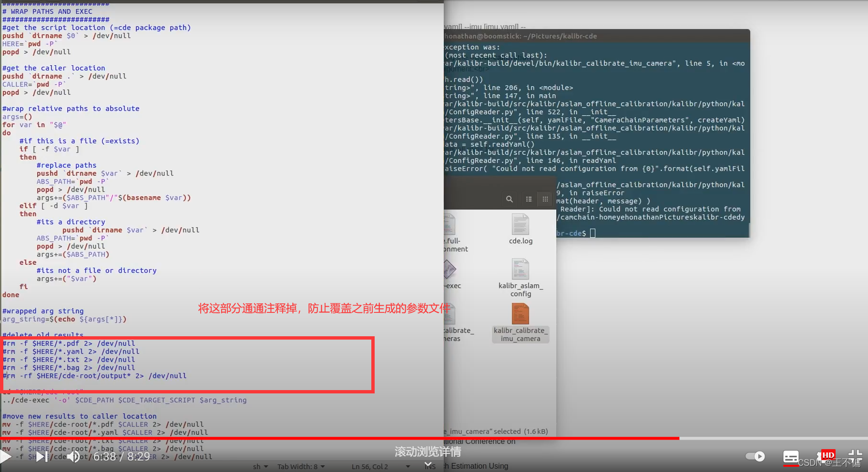Click the search icon in file manager
Screen dimensions: 868x472
[x=510, y=199]
